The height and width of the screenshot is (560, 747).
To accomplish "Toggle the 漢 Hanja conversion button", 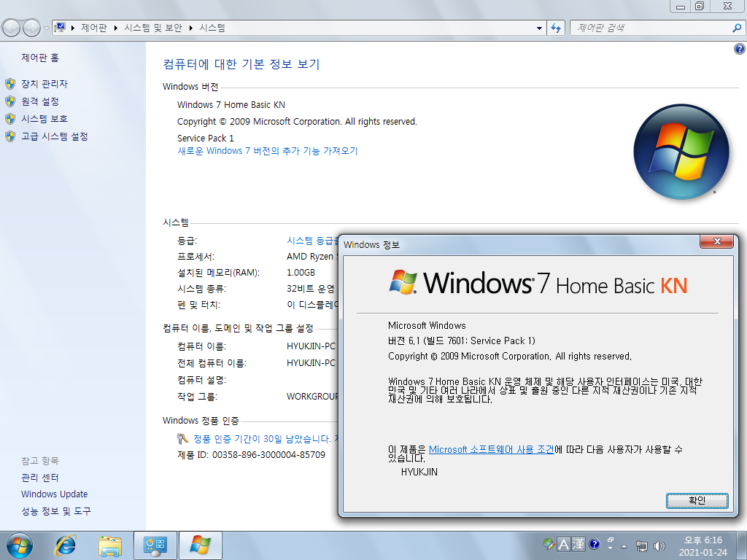I will pyautogui.click(x=578, y=544).
